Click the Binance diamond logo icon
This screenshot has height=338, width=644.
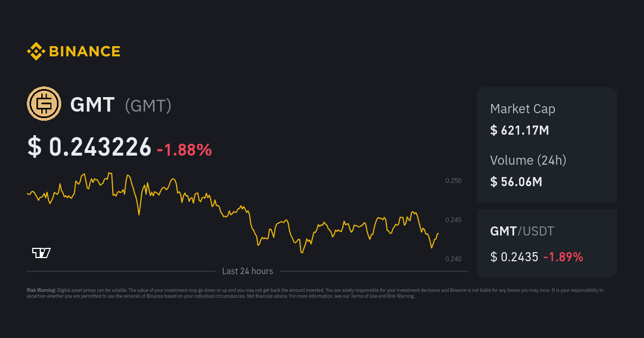36,52
